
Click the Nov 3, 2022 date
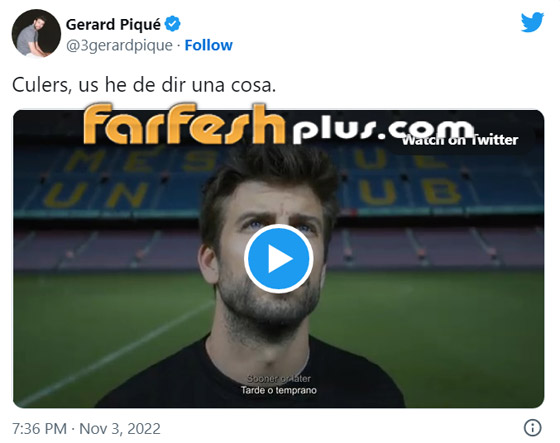point(120,428)
